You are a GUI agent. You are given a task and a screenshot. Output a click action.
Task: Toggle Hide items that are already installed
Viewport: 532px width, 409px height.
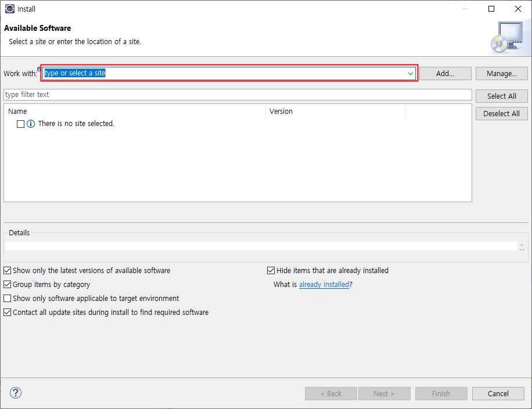[x=271, y=271]
